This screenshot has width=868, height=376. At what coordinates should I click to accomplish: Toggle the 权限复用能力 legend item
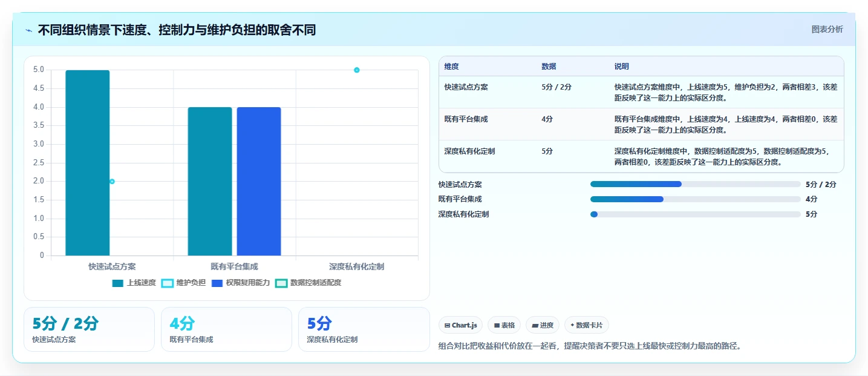click(x=241, y=283)
